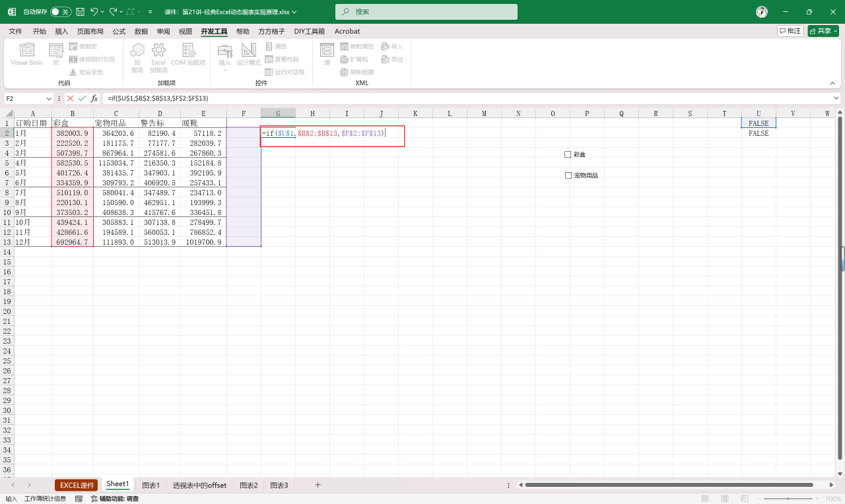
Task: Click the zoom slider in status bar
Action: (788, 499)
